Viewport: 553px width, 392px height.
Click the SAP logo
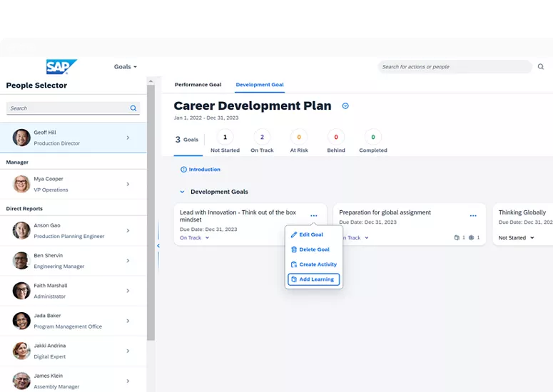pos(61,67)
